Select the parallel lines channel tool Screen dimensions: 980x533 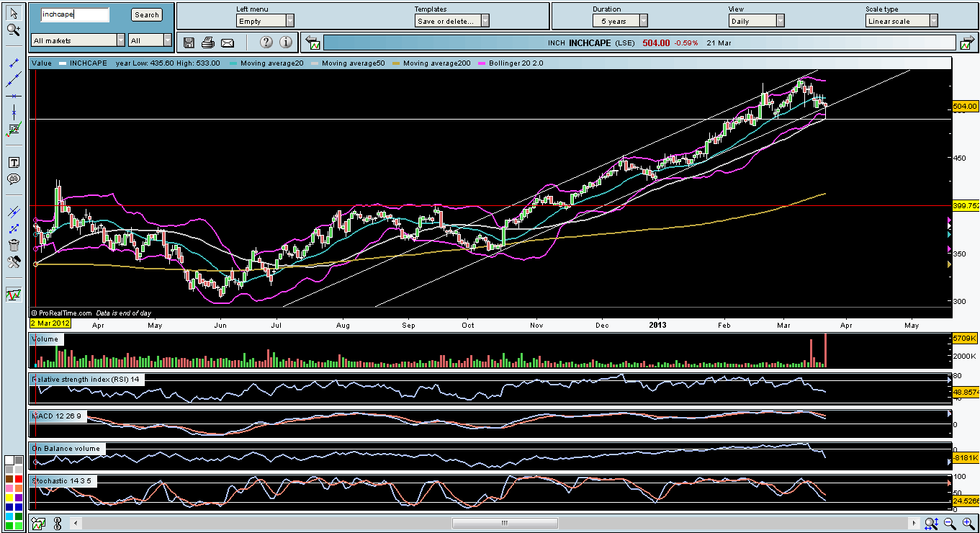pyautogui.click(x=14, y=212)
